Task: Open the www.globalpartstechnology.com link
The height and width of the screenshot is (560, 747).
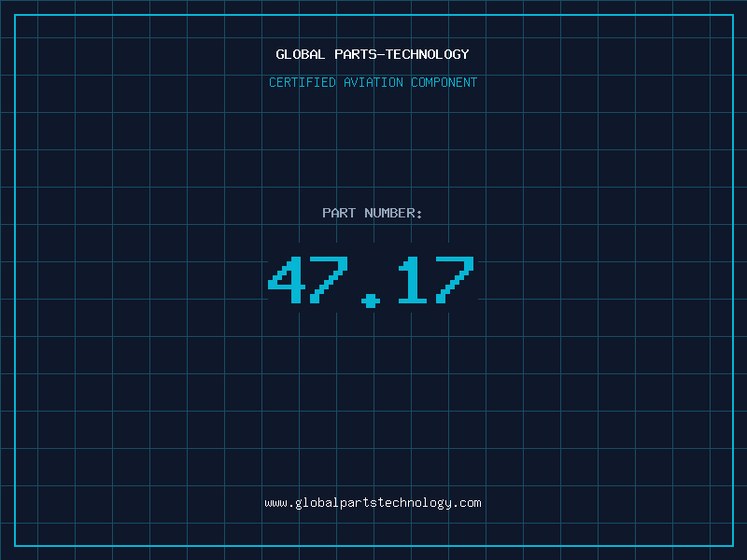Action: pyautogui.click(x=373, y=503)
